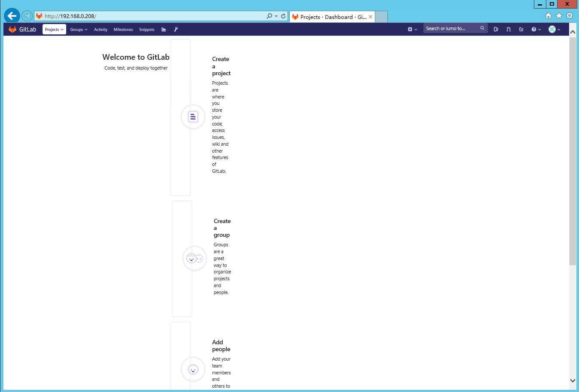This screenshot has width=579, height=392.
Task: Open the new item plus dropdown
Action: pyautogui.click(x=412, y=29)
